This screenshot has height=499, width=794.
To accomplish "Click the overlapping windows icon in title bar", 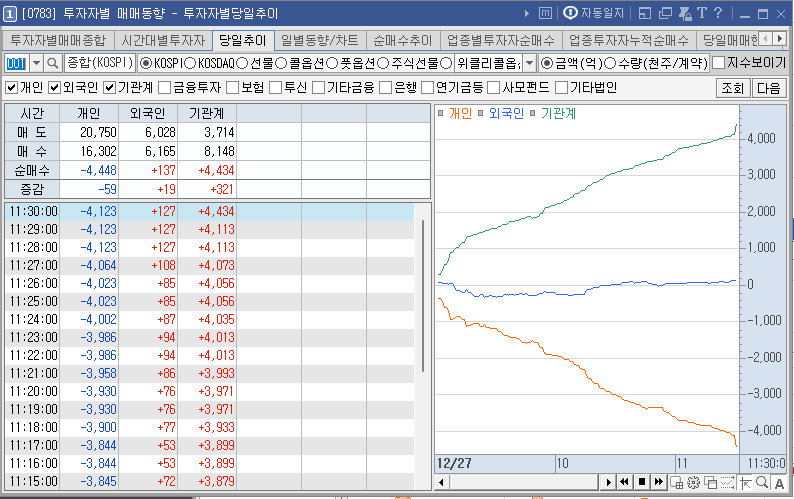I will pyautogui.click(x=665, y=14).
